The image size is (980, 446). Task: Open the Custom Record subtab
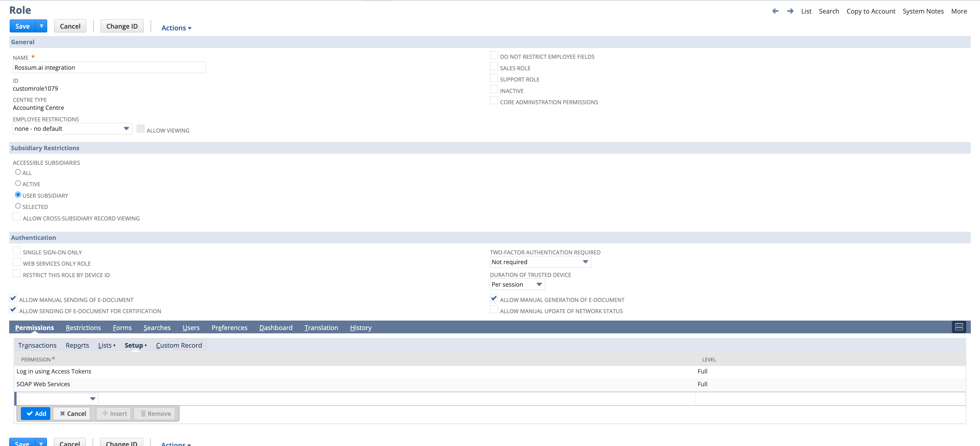(179, 345)
